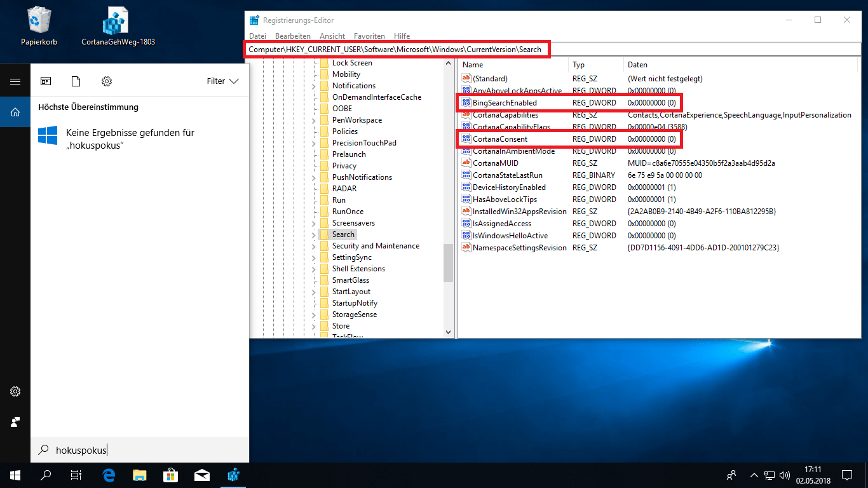Open the Mail app from taskbar
Image resolution: width=868 pixels, height=488 pixels.
202,475
